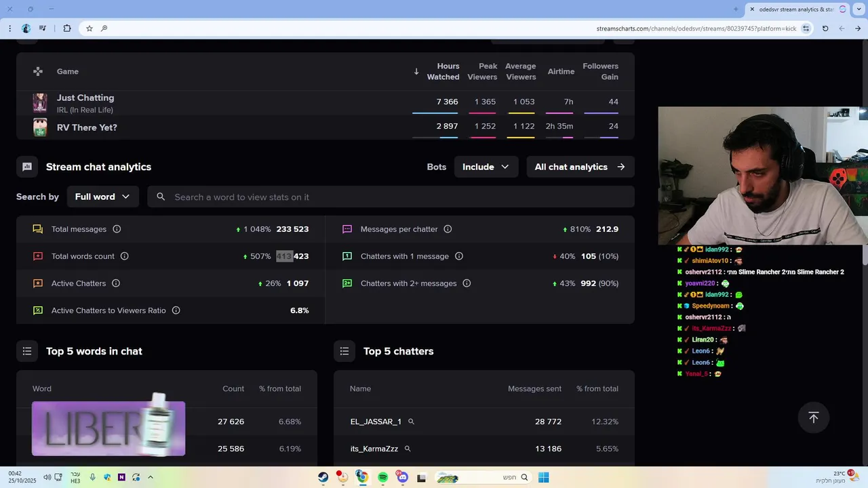The width and height of the screenshot is (868, 488).
Task: Open the tab search dropdown arrow
Action: click(860, 9)
